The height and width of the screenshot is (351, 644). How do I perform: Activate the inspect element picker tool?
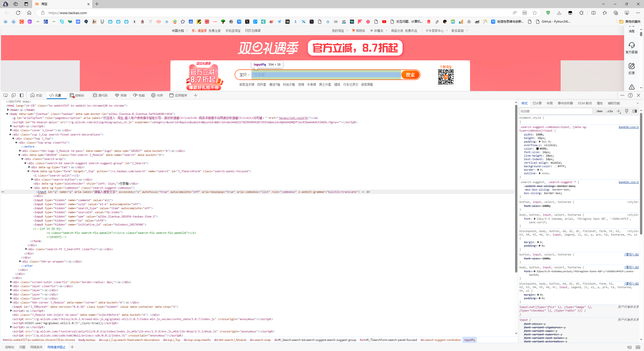(x=6, y=95)
